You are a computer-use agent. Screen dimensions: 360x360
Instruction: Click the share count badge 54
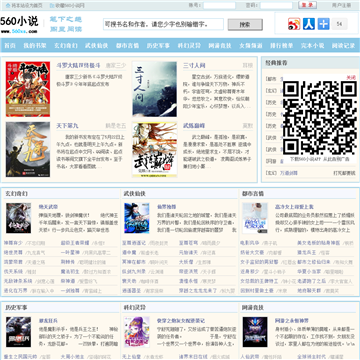[x=339, y=24]
